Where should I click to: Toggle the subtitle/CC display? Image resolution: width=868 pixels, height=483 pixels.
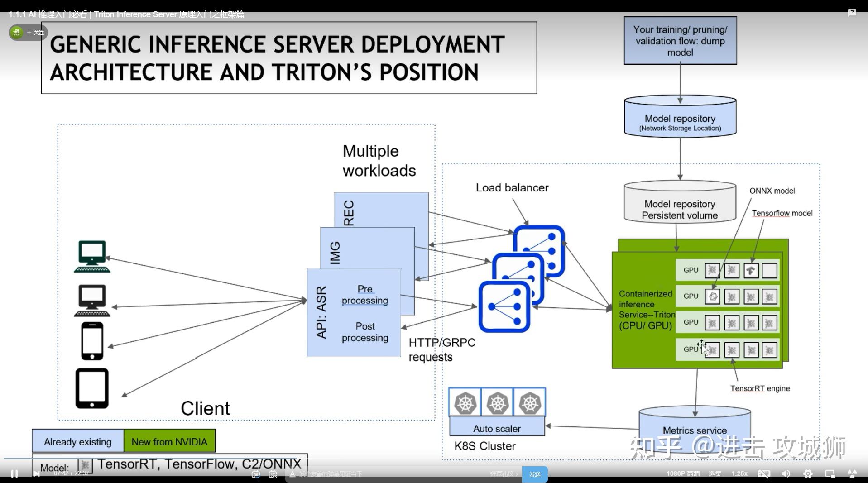click(764, 473)
